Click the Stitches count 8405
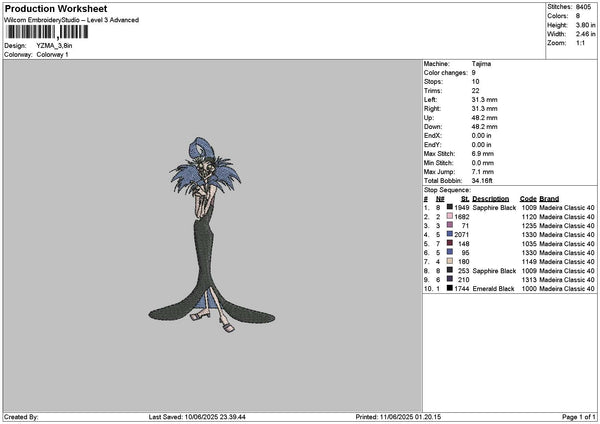The image size is (600, 424). pyautogui.click(x=585, y=8)
